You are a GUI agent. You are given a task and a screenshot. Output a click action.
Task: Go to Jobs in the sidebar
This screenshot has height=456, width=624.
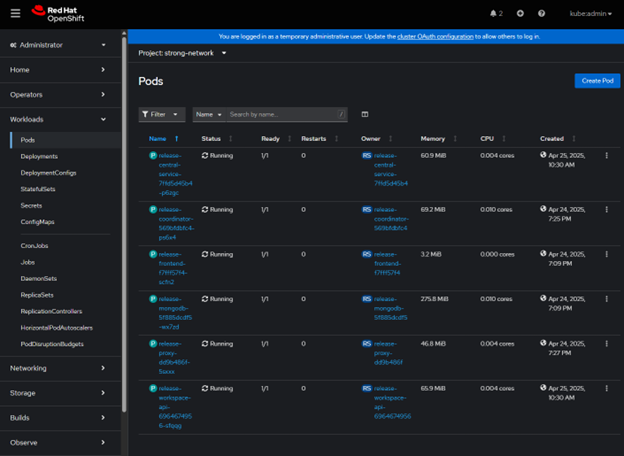[x=27, y=262]
